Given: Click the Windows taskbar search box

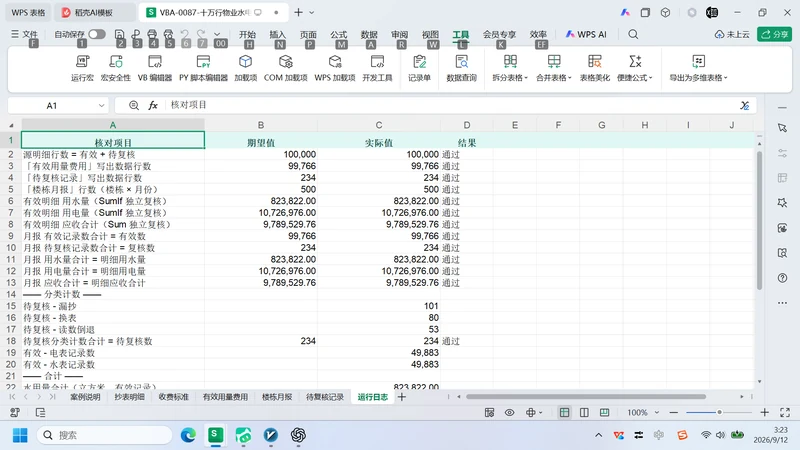Looking at the screenshot, I should 105,435.
